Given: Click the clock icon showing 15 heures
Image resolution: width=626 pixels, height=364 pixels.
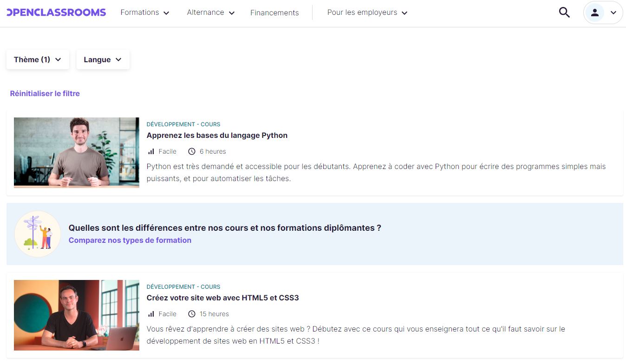Looking at the screenshot, I should pyautogui.click(x=191, y=314).
